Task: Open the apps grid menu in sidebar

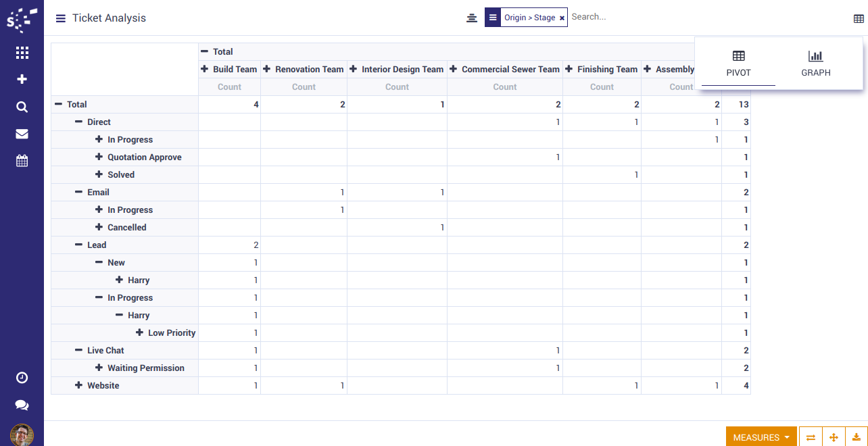Action: coord(22,53)
